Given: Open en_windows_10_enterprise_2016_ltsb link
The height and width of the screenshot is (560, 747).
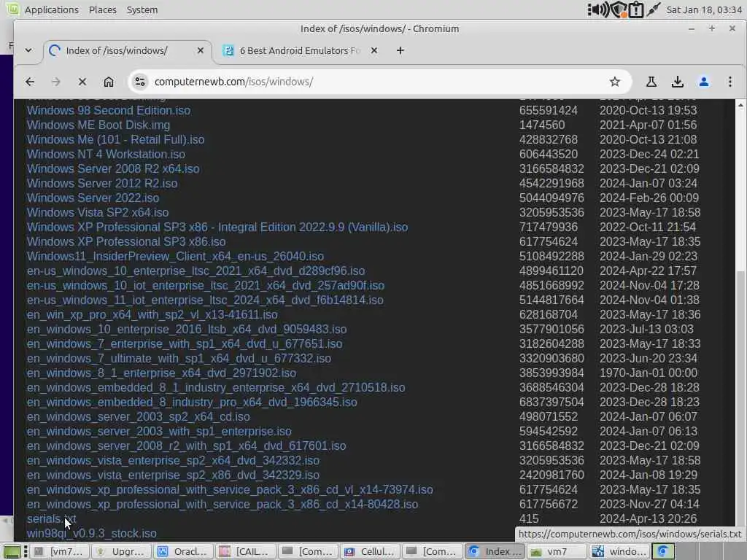Looking at the screenshot, I should pyautogui.click(x=187, y=330).
